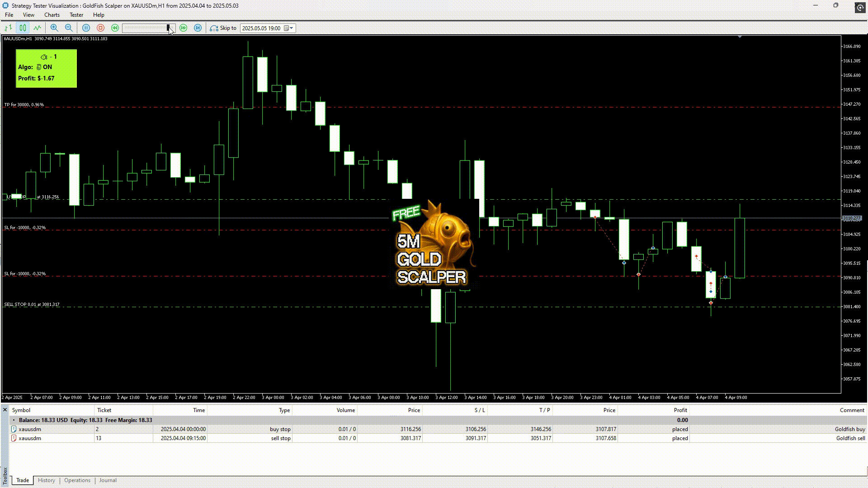Click the 2 Apr 2025 time axis label
Screen dimensions: 868x488
(12, 398)
